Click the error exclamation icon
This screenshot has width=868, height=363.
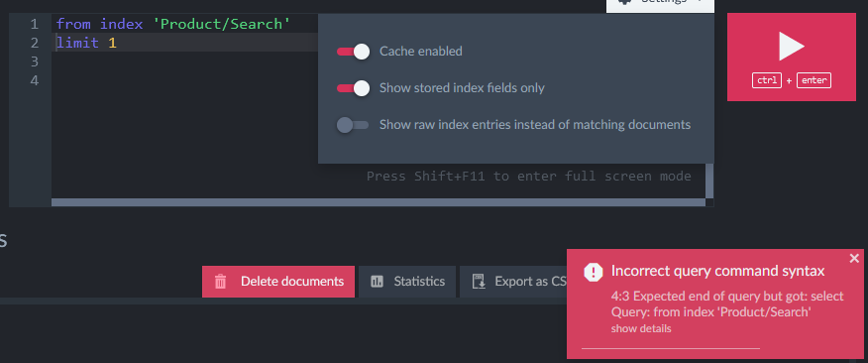coord(594,272)
